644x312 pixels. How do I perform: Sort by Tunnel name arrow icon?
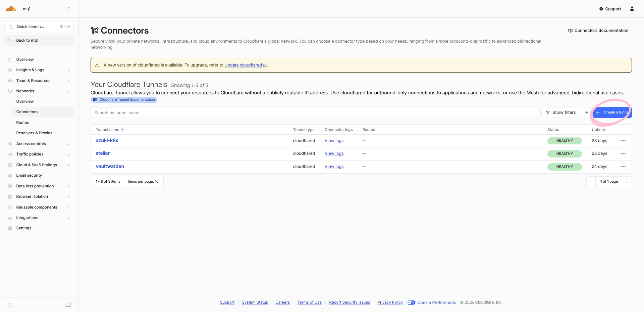coord(122,130)
